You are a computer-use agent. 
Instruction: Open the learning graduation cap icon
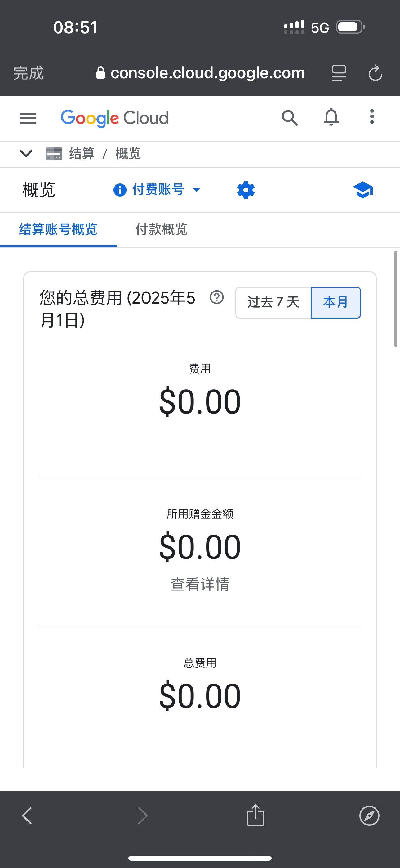pyautogui.click(x=363, y=190)
